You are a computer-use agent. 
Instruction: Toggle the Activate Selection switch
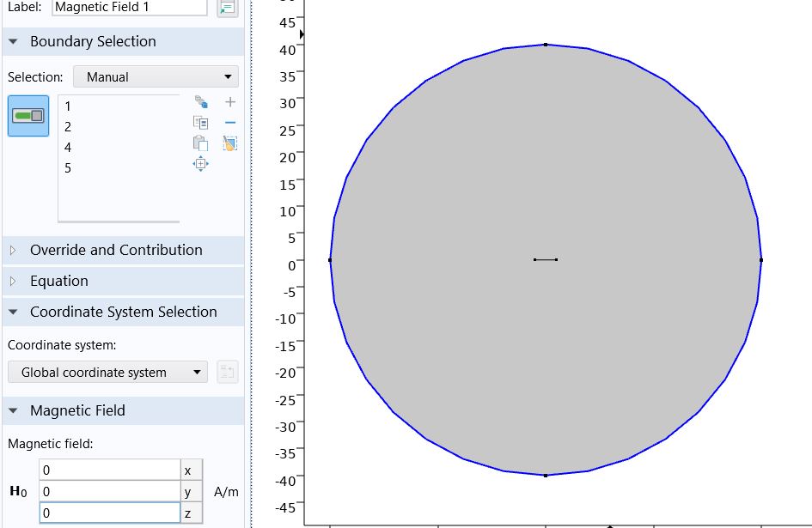pyautogui.click(x=28, y=115)
